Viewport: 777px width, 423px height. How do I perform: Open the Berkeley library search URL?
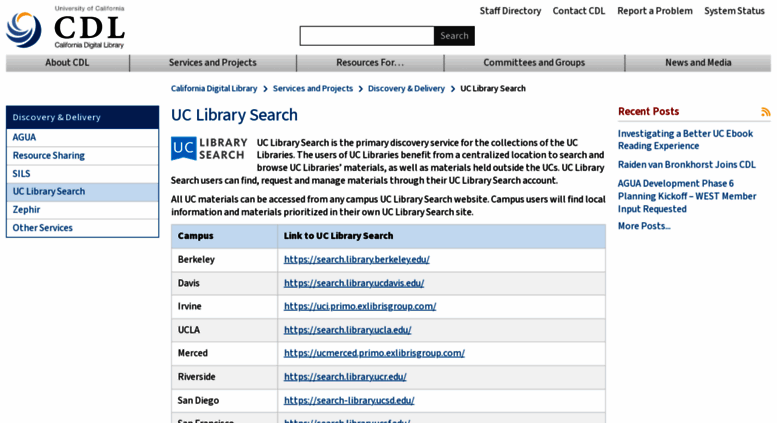coord(357,260)
